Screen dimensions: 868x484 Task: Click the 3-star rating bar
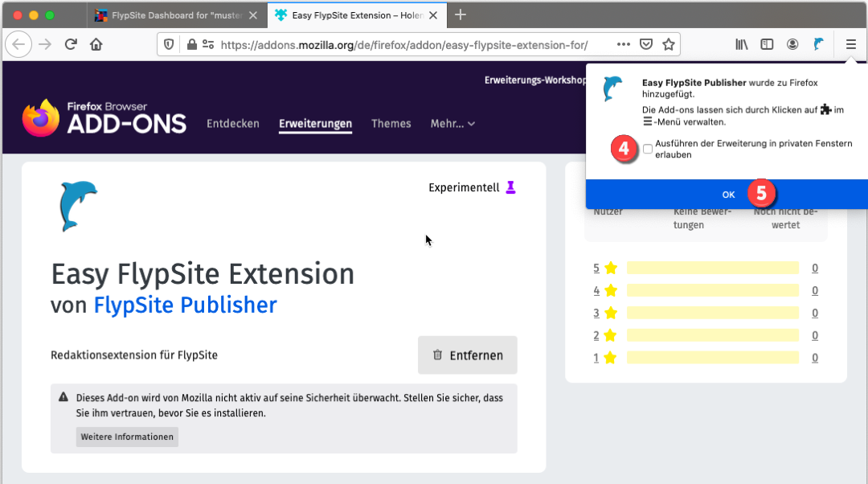712,313
